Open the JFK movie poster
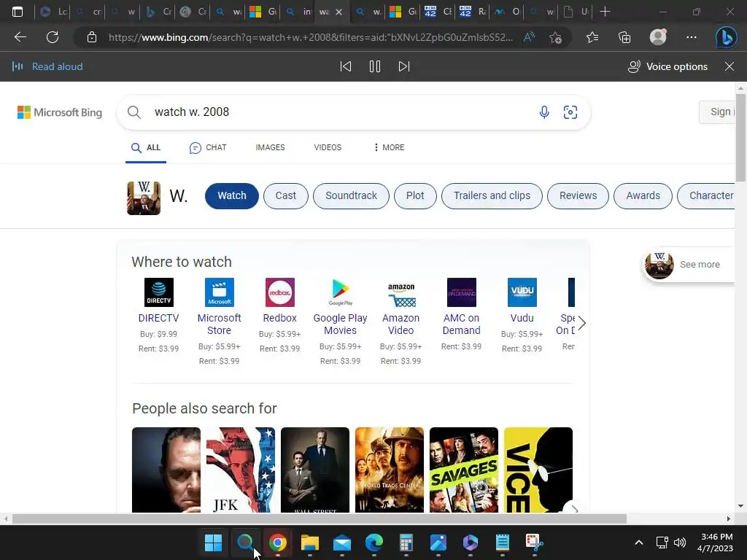 (241, 470)
